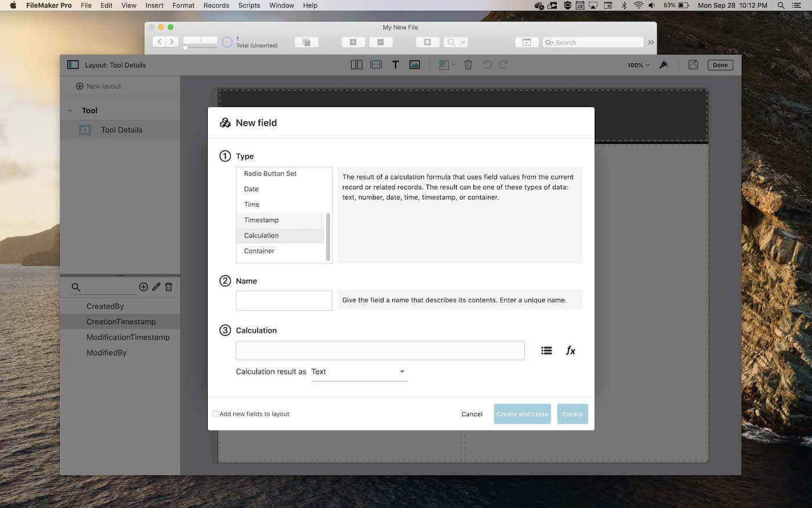
Task: Click the sidebar panel toggle icon
Action: click(x=73, y=65)
